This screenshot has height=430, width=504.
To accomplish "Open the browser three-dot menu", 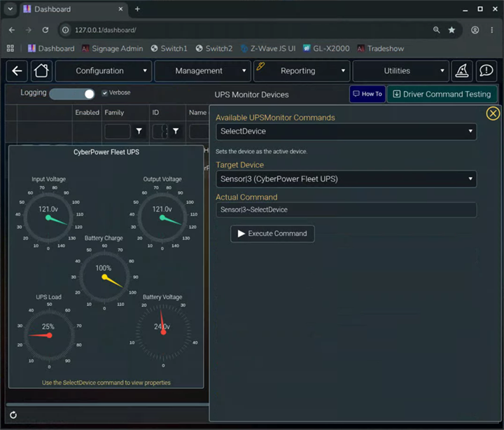I will click(x=492, y=30).
